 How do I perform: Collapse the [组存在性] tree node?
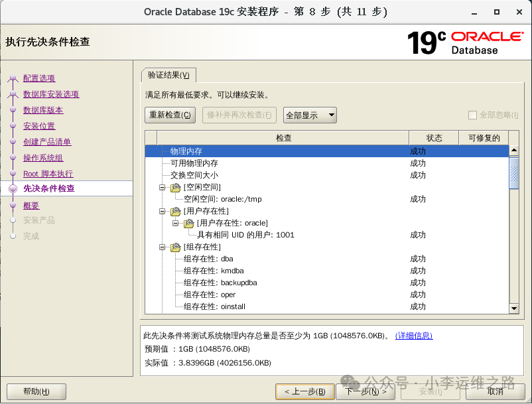coord(162,247)
